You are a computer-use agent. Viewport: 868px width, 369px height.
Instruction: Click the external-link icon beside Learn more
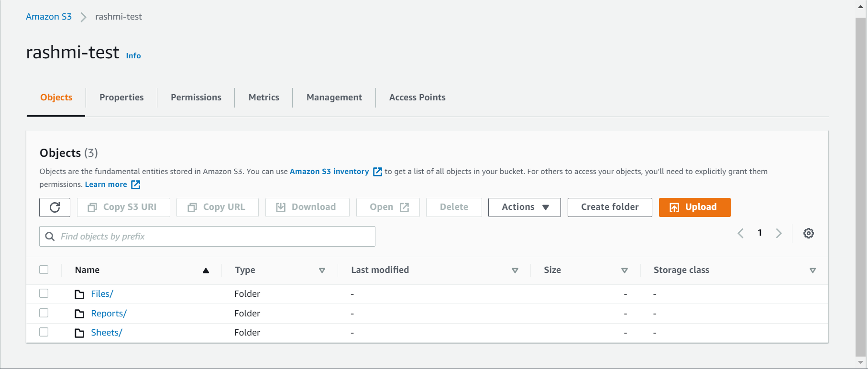coord(136,184)
